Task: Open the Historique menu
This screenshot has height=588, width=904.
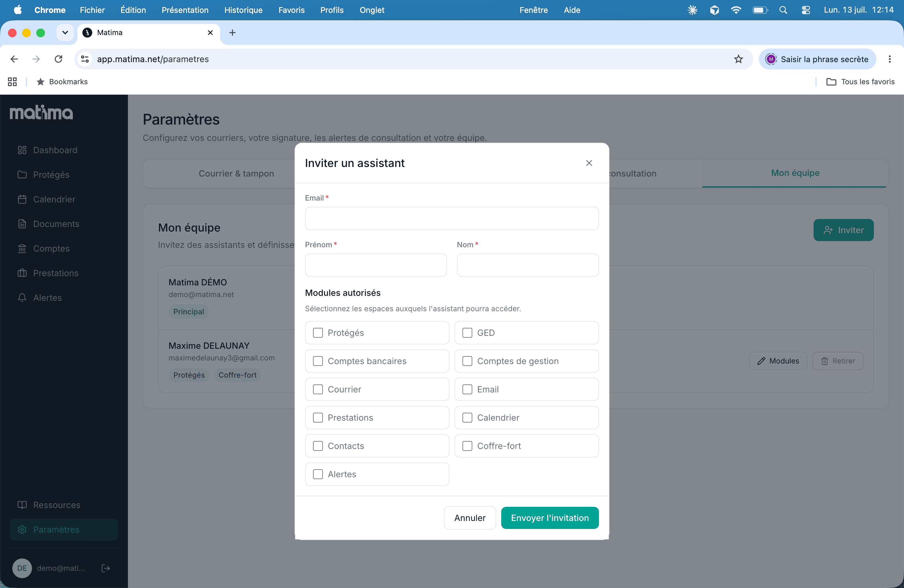Action: pyautogui.click(x=243, y=10)
